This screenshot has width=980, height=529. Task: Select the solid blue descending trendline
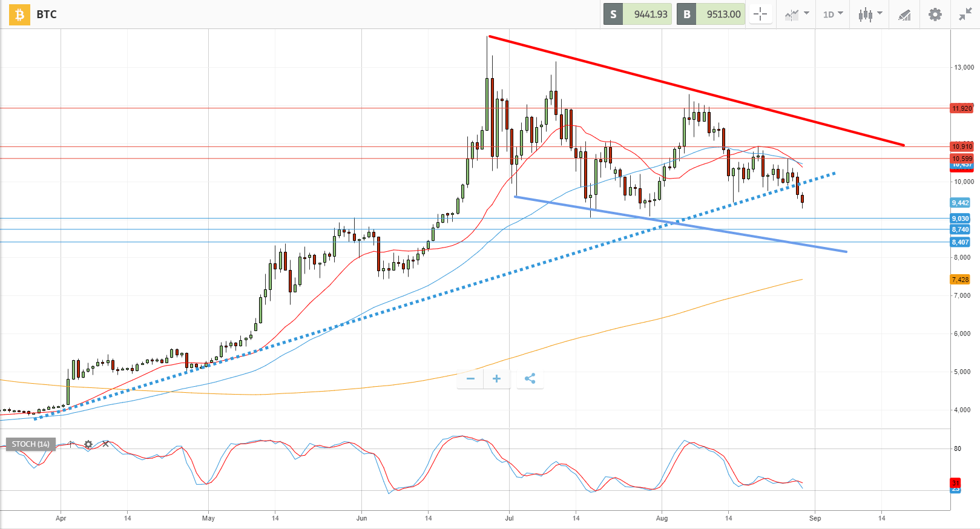680,224
